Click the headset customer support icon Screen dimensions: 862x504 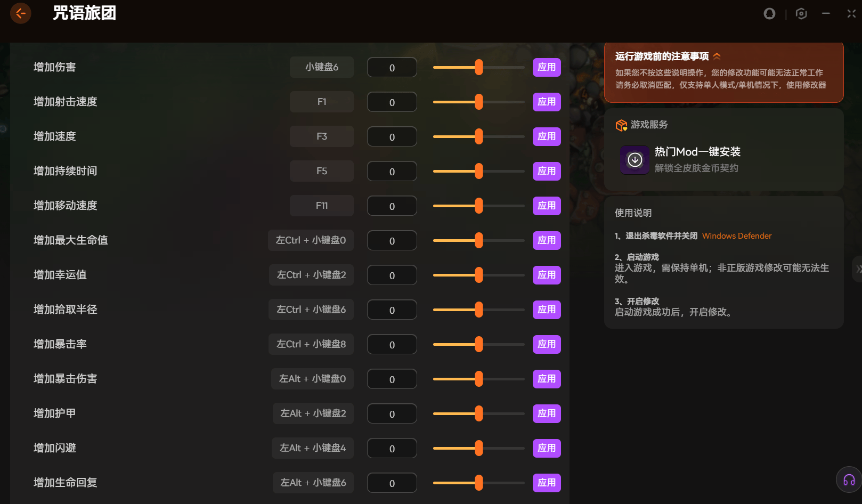(849, 480)
